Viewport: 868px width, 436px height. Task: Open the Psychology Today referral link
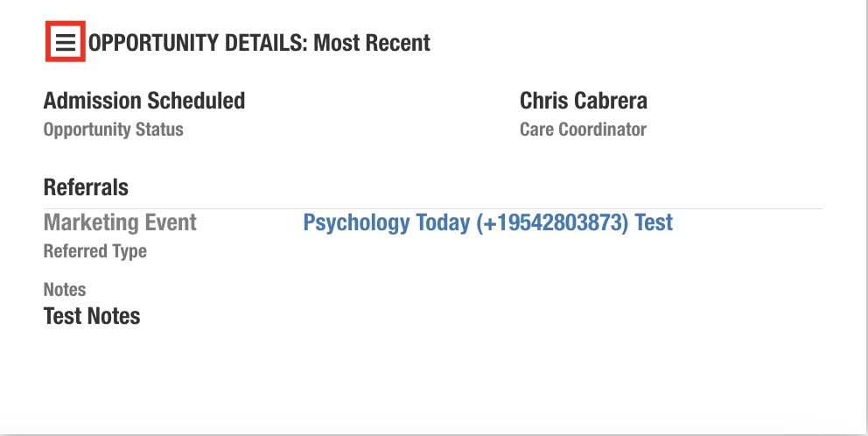coord(487,222)
